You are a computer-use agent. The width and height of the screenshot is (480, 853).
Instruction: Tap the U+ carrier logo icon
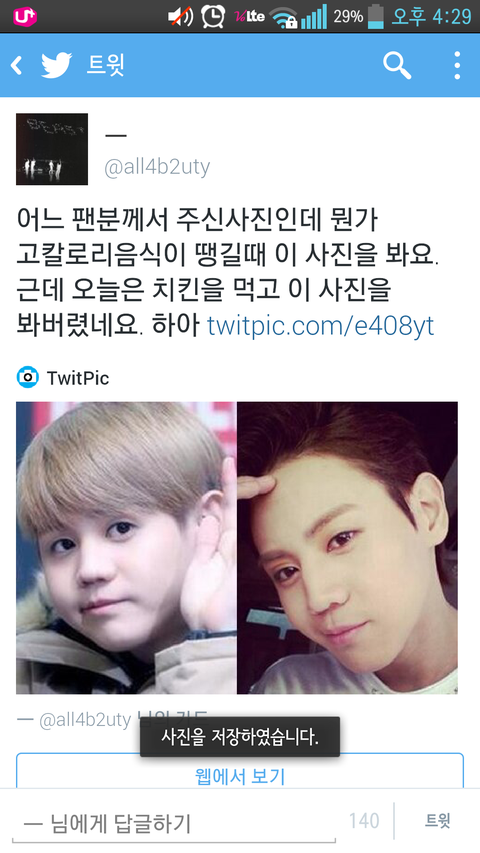pyautogui.click(x=24, y=16)
